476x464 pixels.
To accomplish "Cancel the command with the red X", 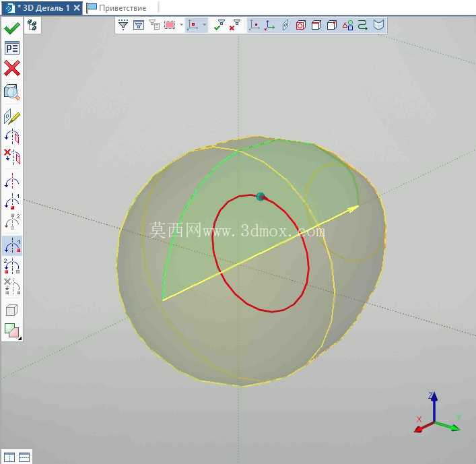I will 12,68.
